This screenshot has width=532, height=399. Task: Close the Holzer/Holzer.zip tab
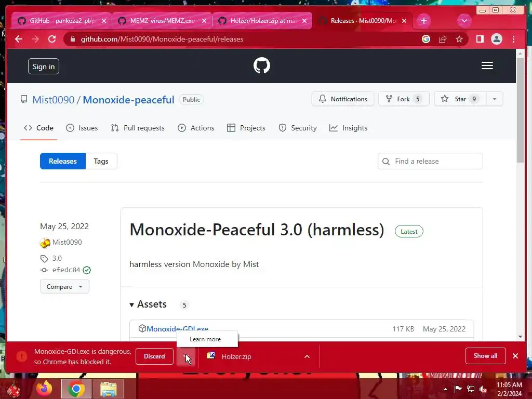(304, 21)
